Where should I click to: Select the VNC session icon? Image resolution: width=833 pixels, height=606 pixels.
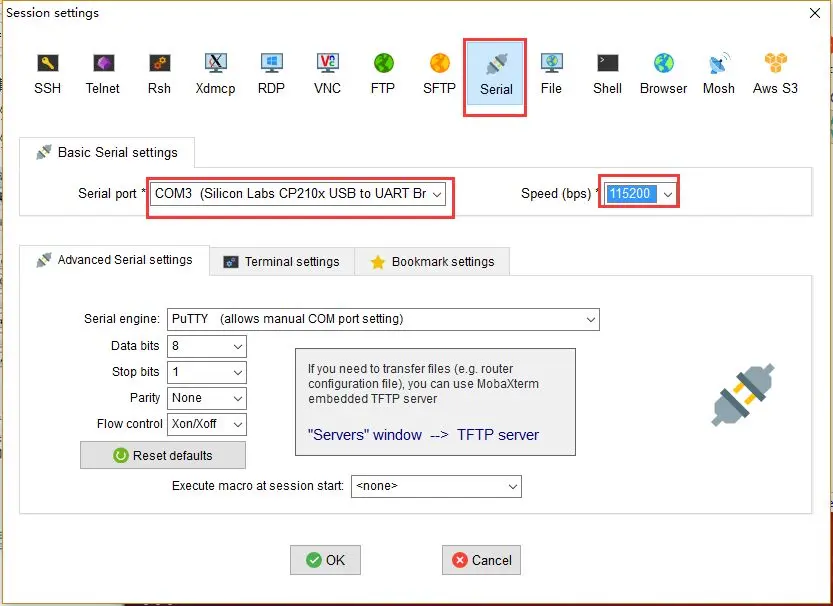point(327,74)
